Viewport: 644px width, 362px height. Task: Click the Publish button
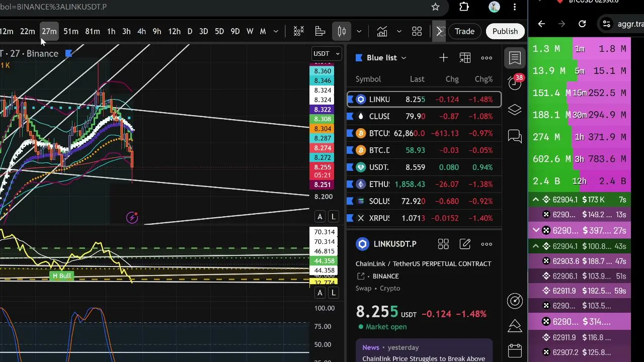coord(505,32)
